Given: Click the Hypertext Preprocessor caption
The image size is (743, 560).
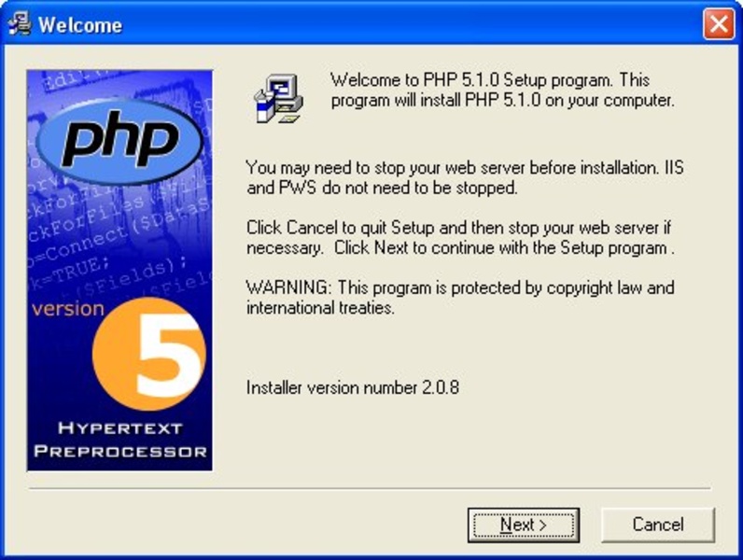Looking at the screenshot, I should pos(119,440).
